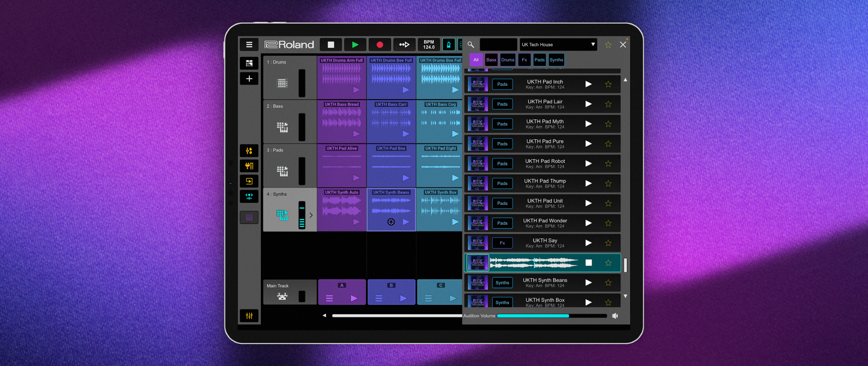Click the UKTH Pad Inch thumbnail
The width and height of the screenshot is (868, 366).
(x=477, y=84)
